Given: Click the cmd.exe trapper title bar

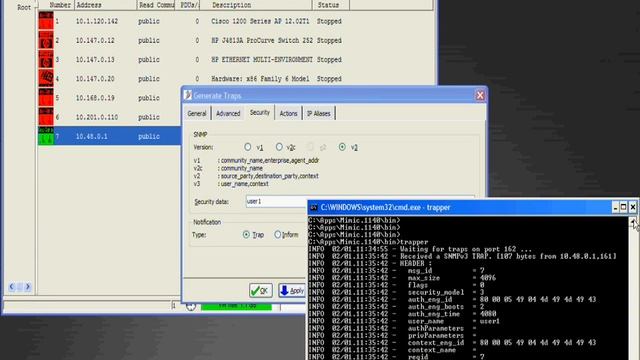Looking at the screenshot, I should point(461,207).
